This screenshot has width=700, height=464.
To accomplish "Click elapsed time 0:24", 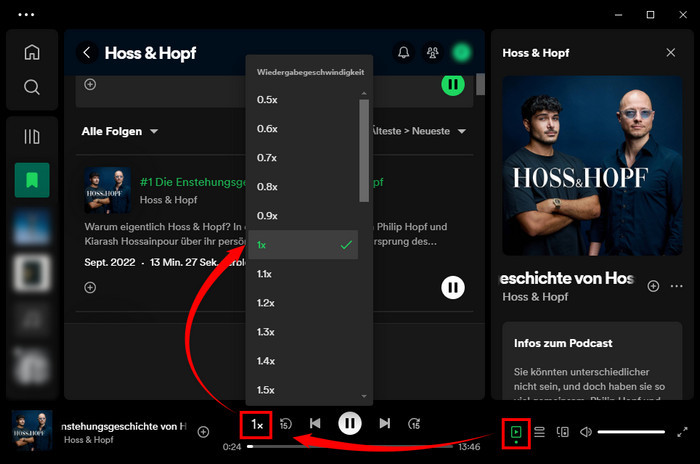I will point(232,447).
